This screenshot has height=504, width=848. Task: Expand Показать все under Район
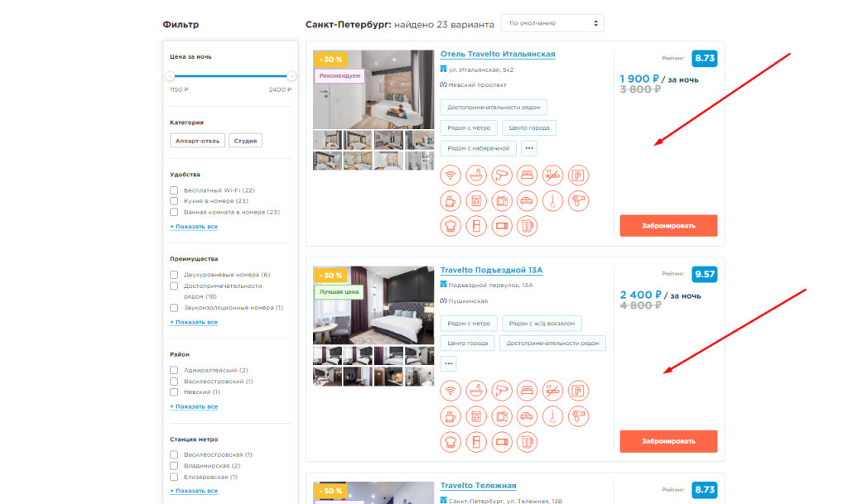point(194,406)
